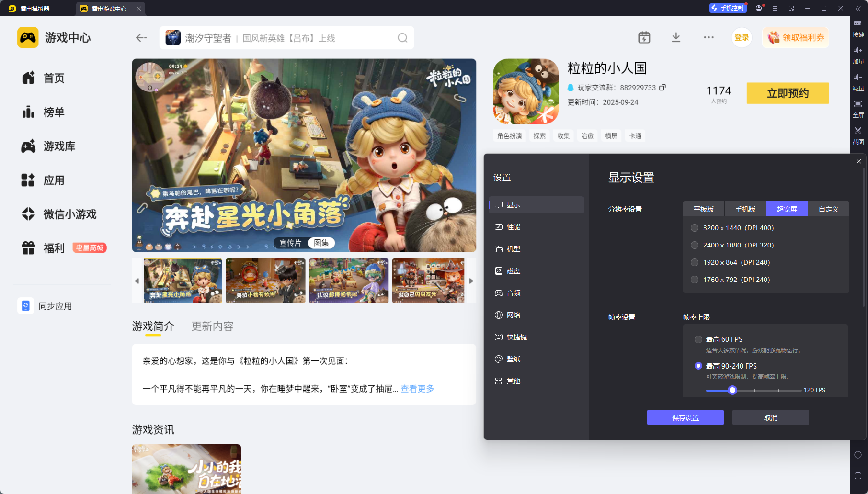The image size is (868, 494).
Task: Open the 应用 apps section
Action: pos(43,180)
